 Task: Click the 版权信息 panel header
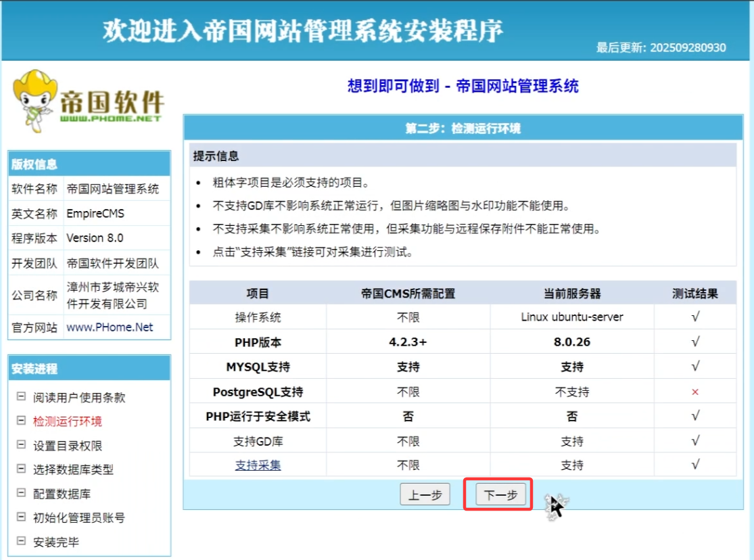point(89,164)
